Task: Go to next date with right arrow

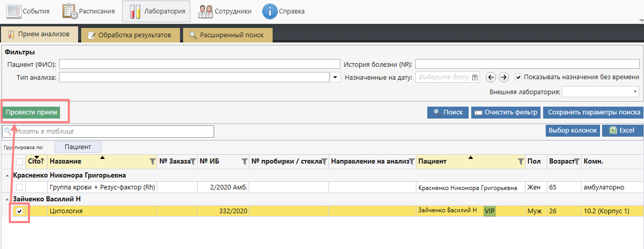Action: 503,77
